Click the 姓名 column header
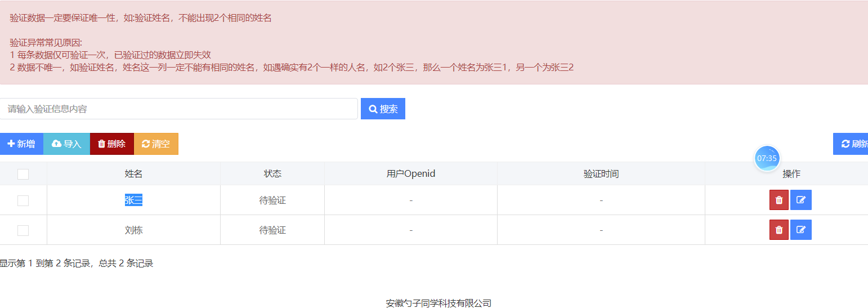Image resolution: width=868 pixels, height=308 pixels. [x=133, y=173]
